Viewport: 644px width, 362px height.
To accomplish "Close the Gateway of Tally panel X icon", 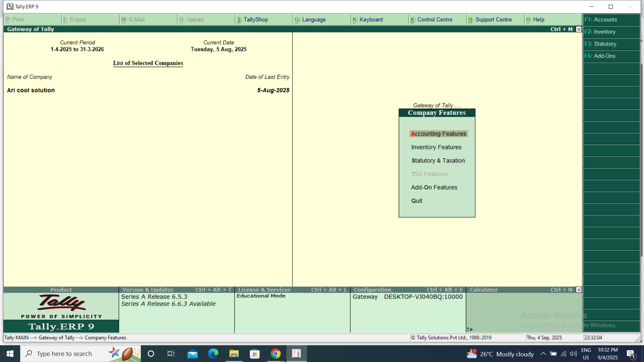I will [579, 29].
